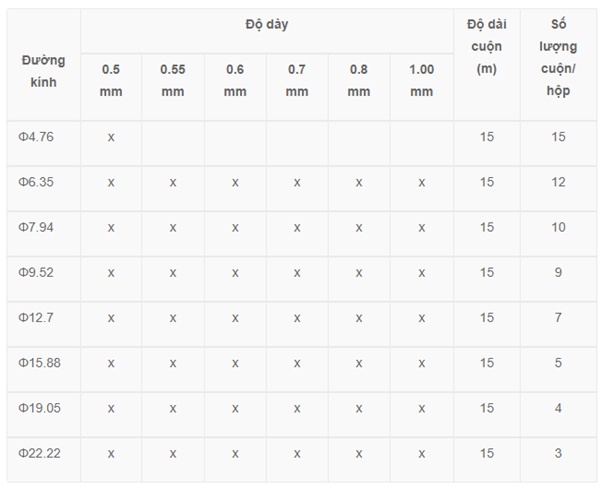Select the 0.55 mm column header
This screenshot has width=602, height=489.
click(173, 80)
